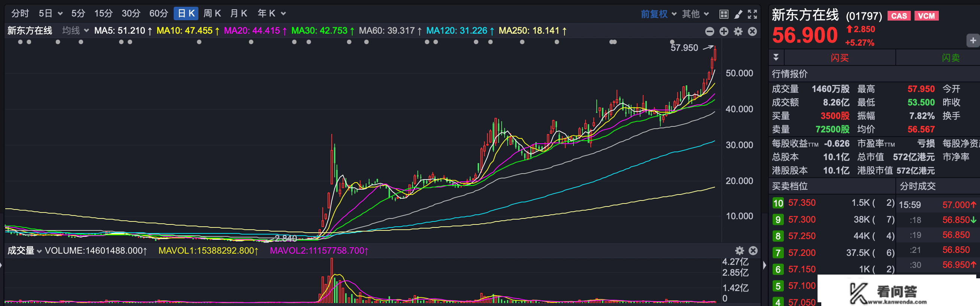Add the stock to watchlist with plus button
Image resolution: width=980 pixels, height=306 pixels.
973,40
